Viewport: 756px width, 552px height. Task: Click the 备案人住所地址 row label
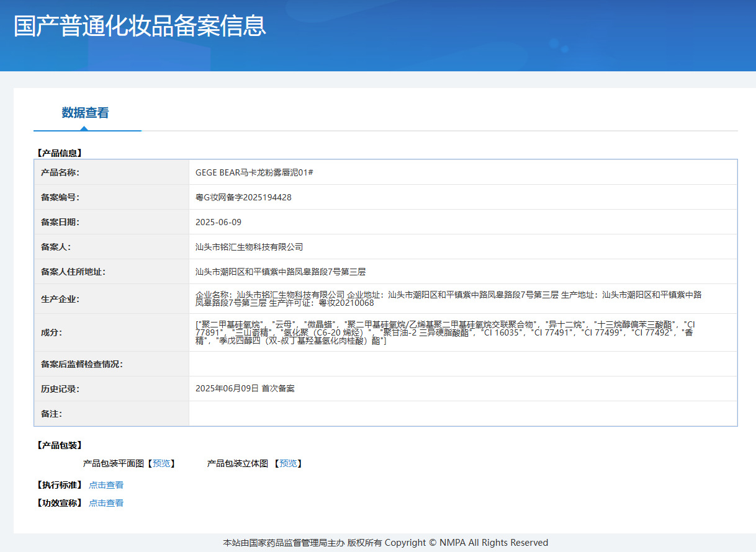pos(73,272)
